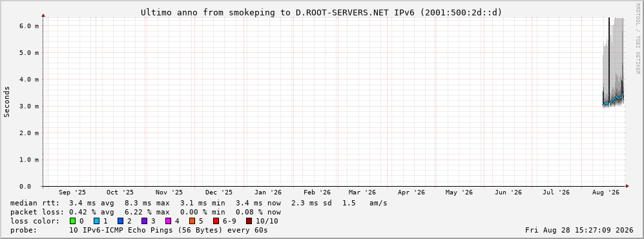Click the orange loss color 5 swatch
Viewport: 644px width, 239px height.
click(192, 221)
